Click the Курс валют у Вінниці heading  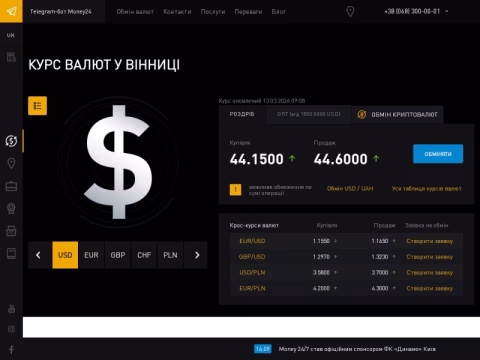(104, 65)
